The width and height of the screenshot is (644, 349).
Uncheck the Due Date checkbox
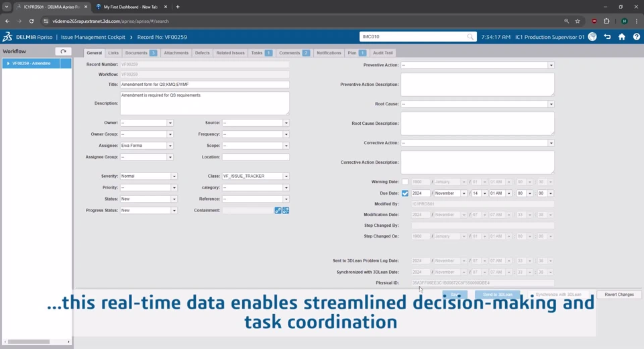coord(405,193)
